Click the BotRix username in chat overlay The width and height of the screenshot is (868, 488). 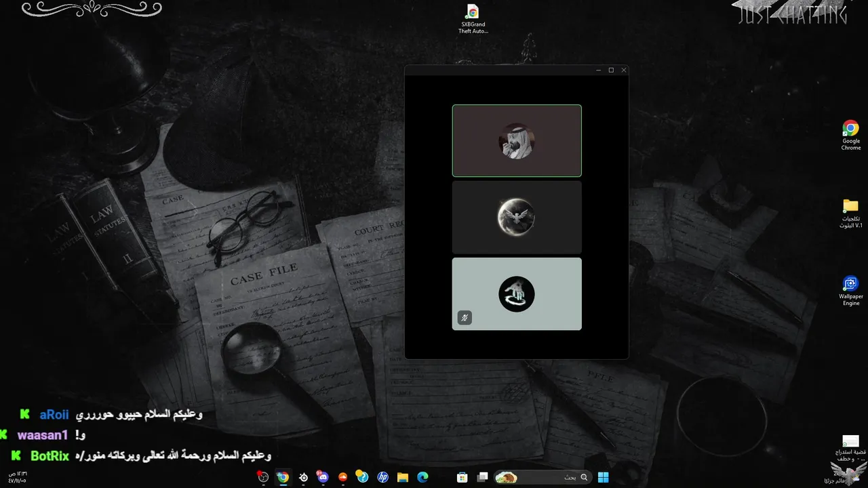tap(50, 456)
